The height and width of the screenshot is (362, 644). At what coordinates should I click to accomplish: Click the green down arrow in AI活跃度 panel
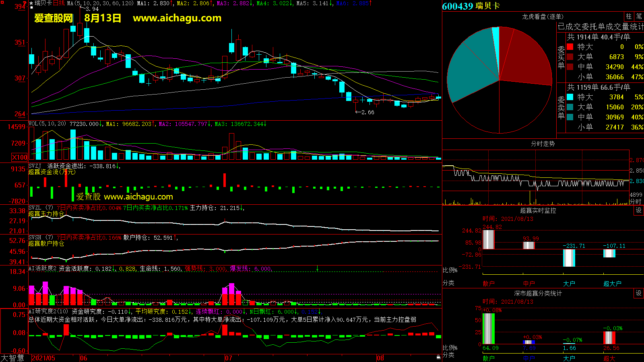pyautogui.click(x=317, y=268)
